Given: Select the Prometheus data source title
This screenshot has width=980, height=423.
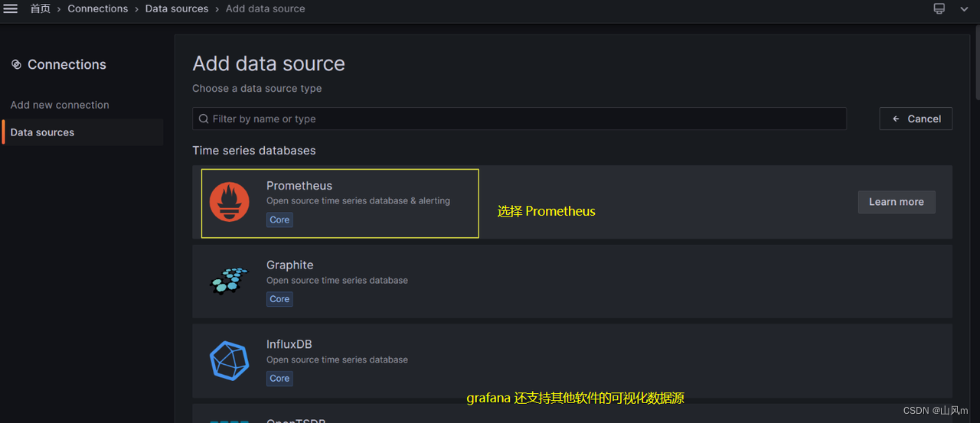Looking at the screenshot, I should (x=299, y=186).
